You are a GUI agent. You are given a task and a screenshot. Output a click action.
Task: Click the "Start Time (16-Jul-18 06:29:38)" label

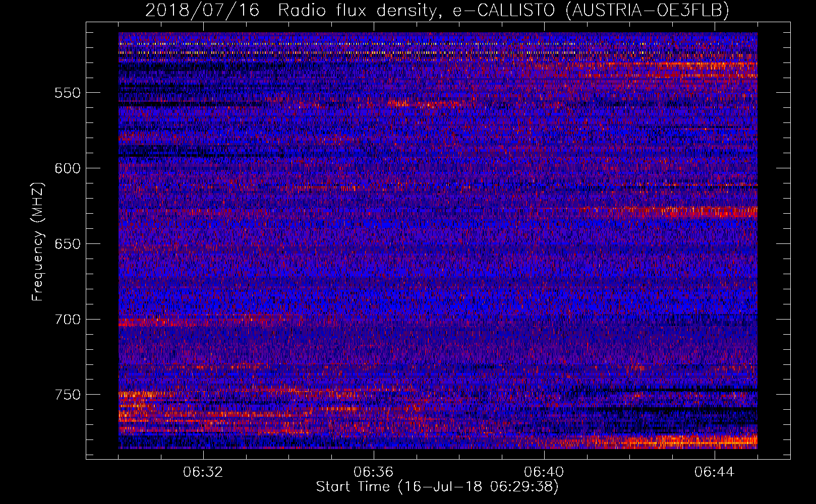click(437, 487)
